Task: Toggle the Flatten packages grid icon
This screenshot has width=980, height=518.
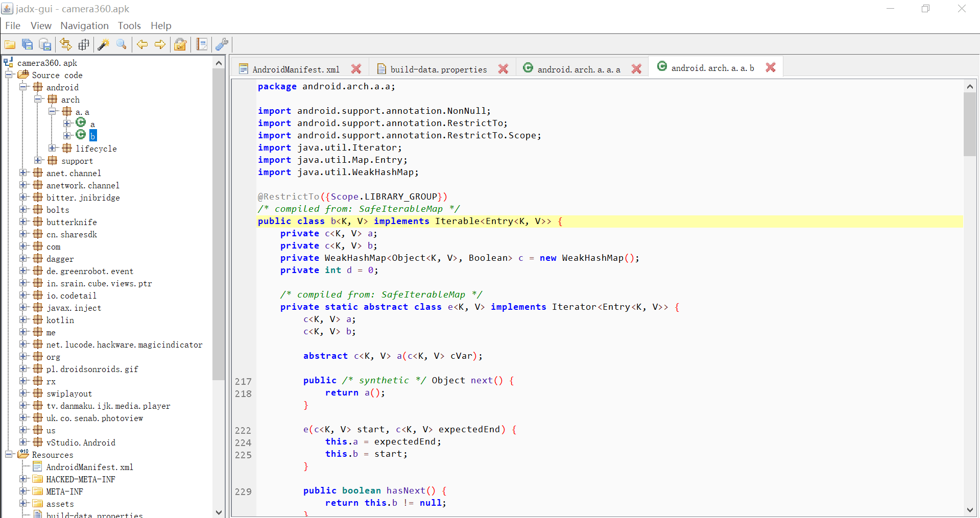Action: [x=84, y=45]
